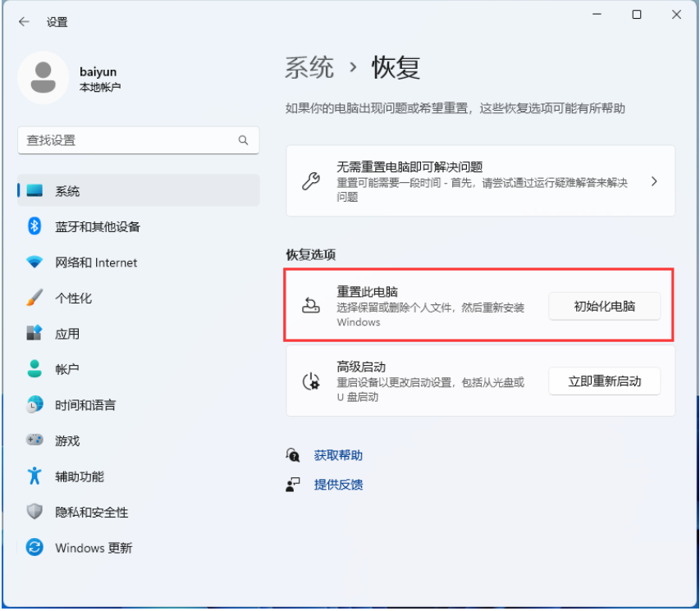This screenshot has height=611, width=700.
Task: Click the Windows 更新 sync icon
Action: [34, 548]
